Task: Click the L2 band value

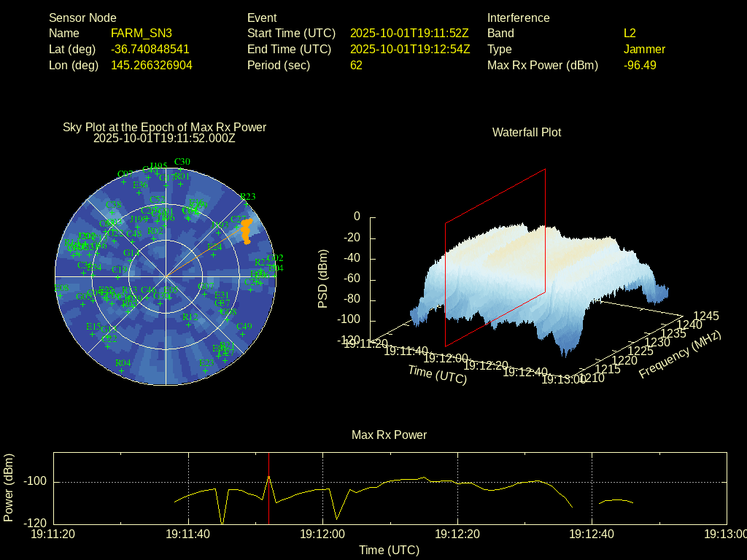Action: click(x=630, y=34)
